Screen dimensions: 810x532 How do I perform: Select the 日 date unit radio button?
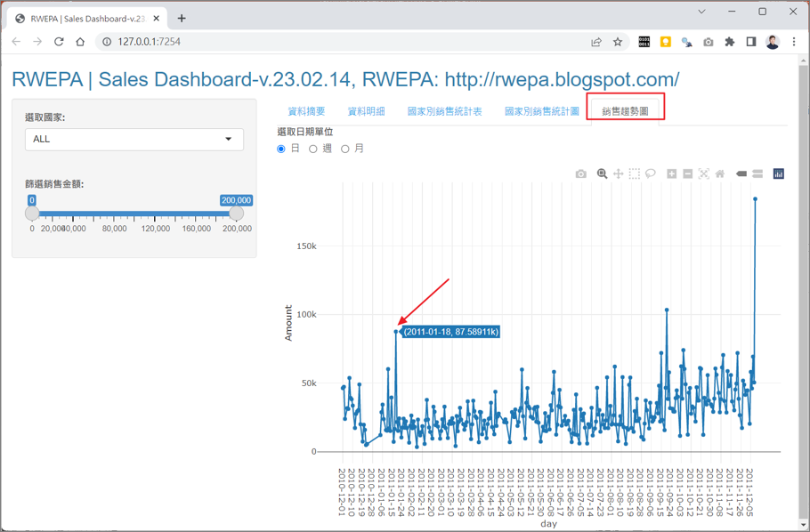[281, 149]
